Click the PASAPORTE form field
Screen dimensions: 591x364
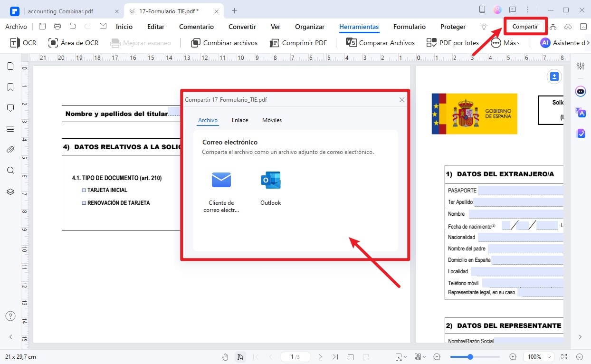(520, 191)
